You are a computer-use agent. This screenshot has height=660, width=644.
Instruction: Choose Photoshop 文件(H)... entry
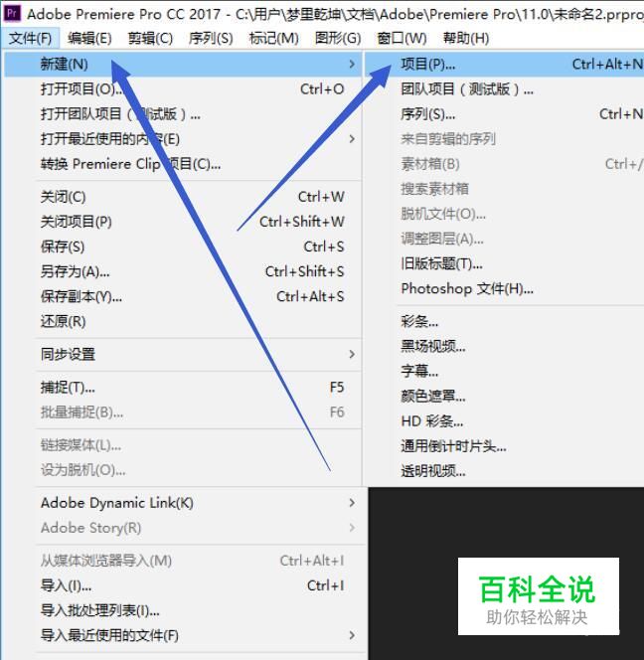(x=504, y=288)
